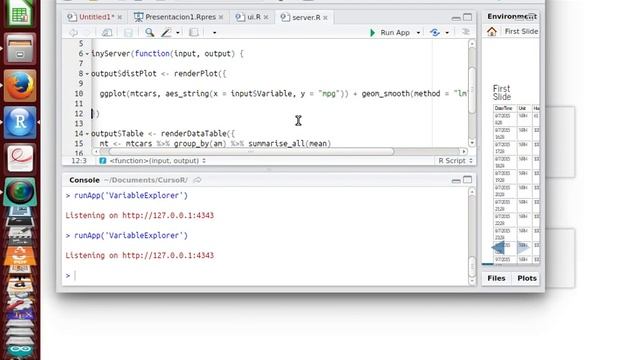This screenshot has height=360, width=640.
Task: Click the presentation home icon
Action: [x=492, y=31]
